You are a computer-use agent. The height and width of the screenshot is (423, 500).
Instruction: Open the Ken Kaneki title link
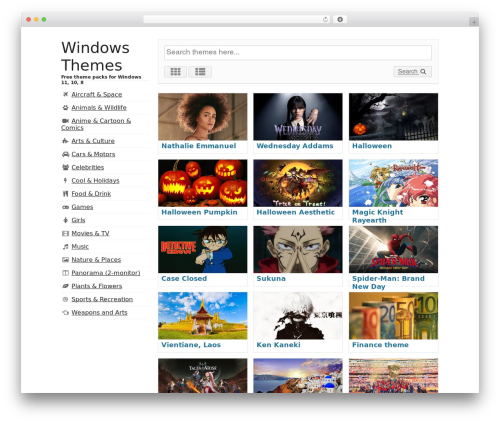click(278, 345)
